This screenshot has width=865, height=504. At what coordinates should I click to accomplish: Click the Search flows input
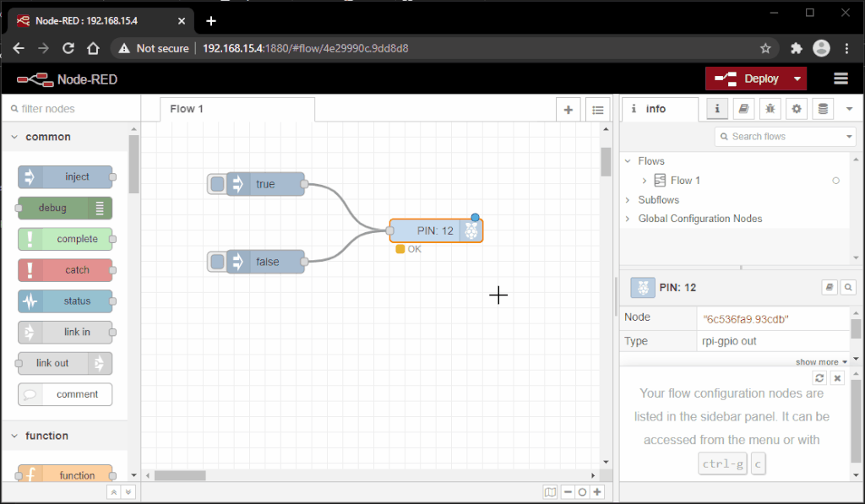click(780, 136)
